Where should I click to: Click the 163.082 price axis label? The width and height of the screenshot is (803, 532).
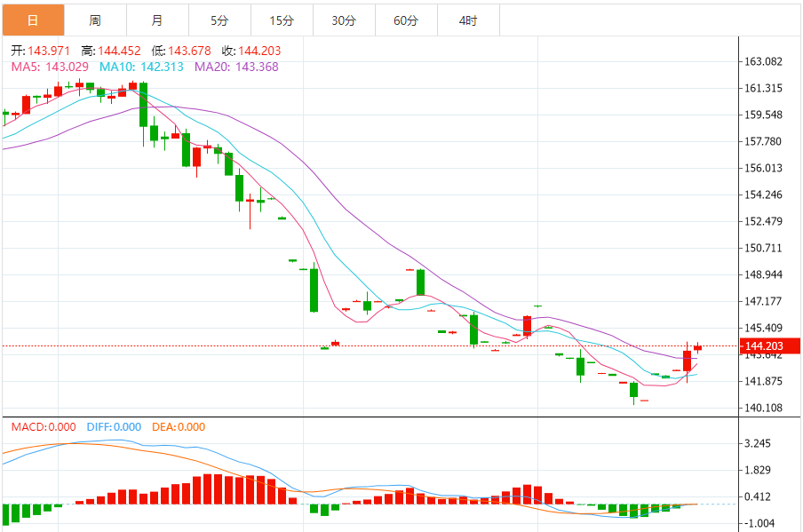(x=763, y=61)
